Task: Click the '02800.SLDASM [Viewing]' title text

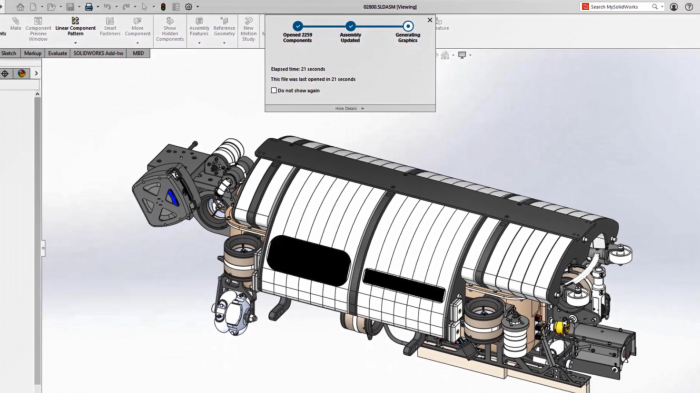Action: pyautogui.click(x=390, y=7)
